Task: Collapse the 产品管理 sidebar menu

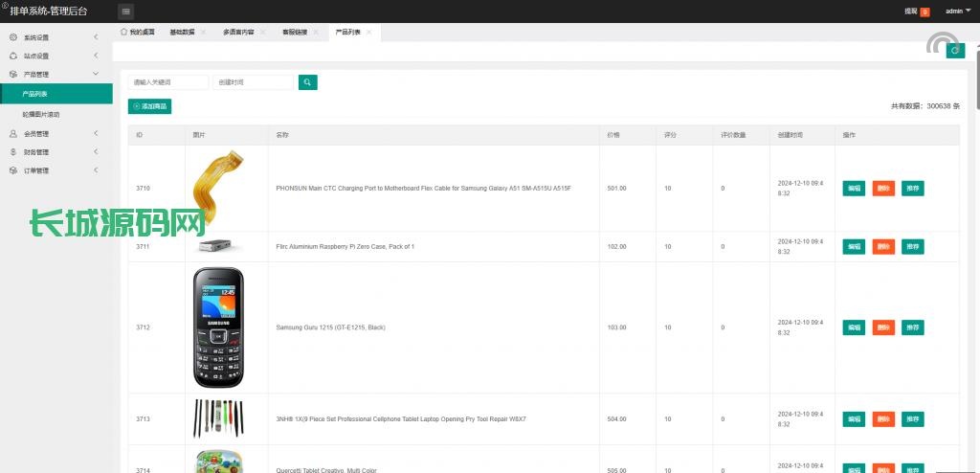Action: point(56,74)
